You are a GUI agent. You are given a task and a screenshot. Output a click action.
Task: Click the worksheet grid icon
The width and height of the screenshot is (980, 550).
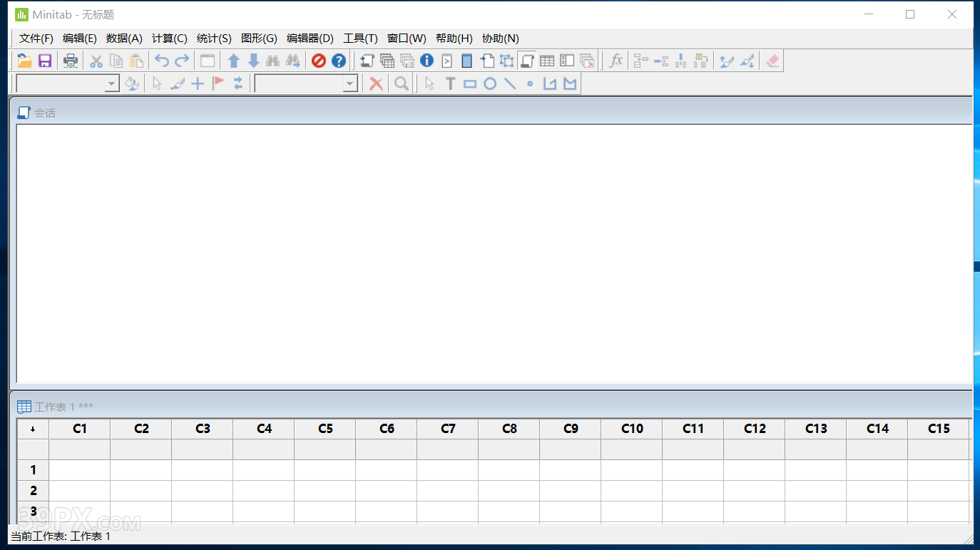coord(547,61)
